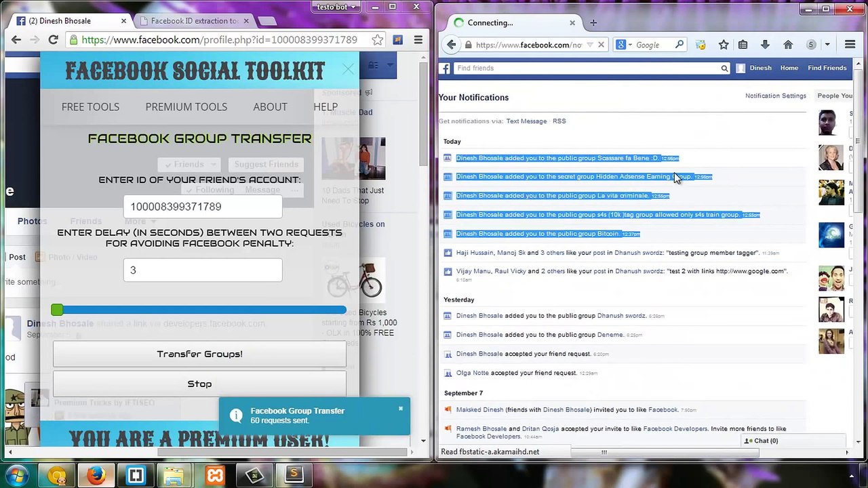Open Notification Settings link
This screenshot has height=488, width=868.
pyautogui.click(x=775, y=96)
